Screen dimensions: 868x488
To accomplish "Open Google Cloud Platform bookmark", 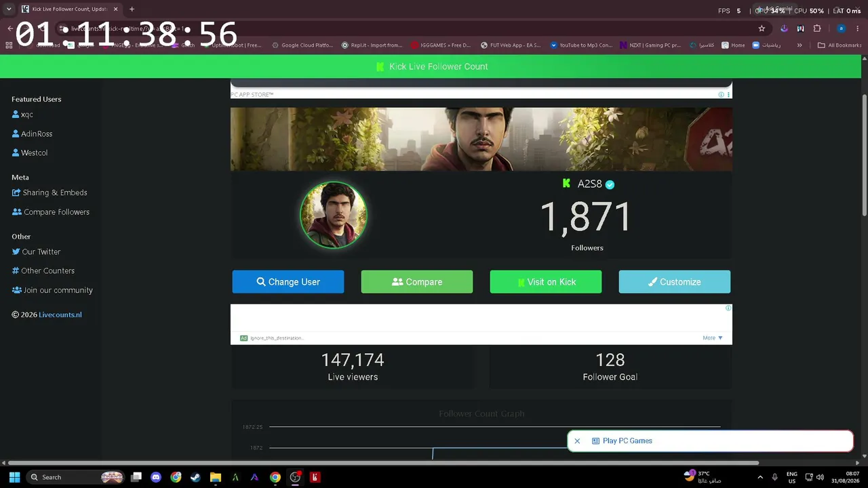I will click(x=302, y=45).
